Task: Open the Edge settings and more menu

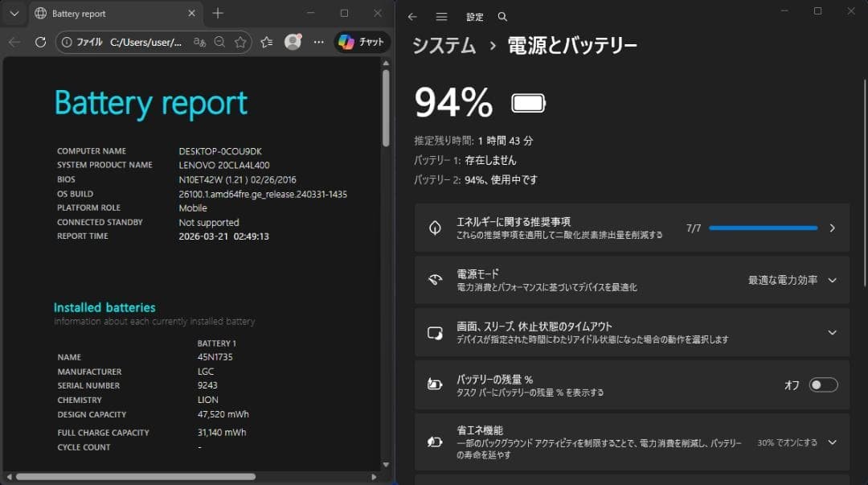Action: tap(319, 42)
